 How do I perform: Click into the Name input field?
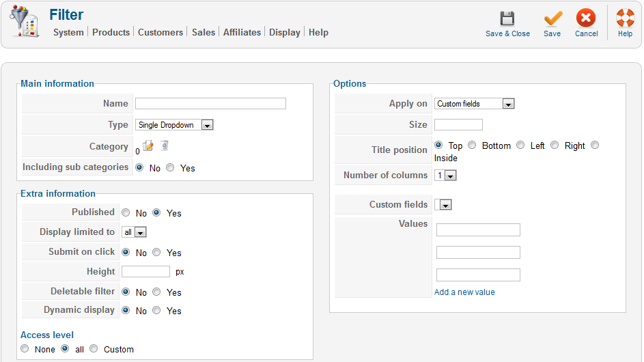pos(210,104)
